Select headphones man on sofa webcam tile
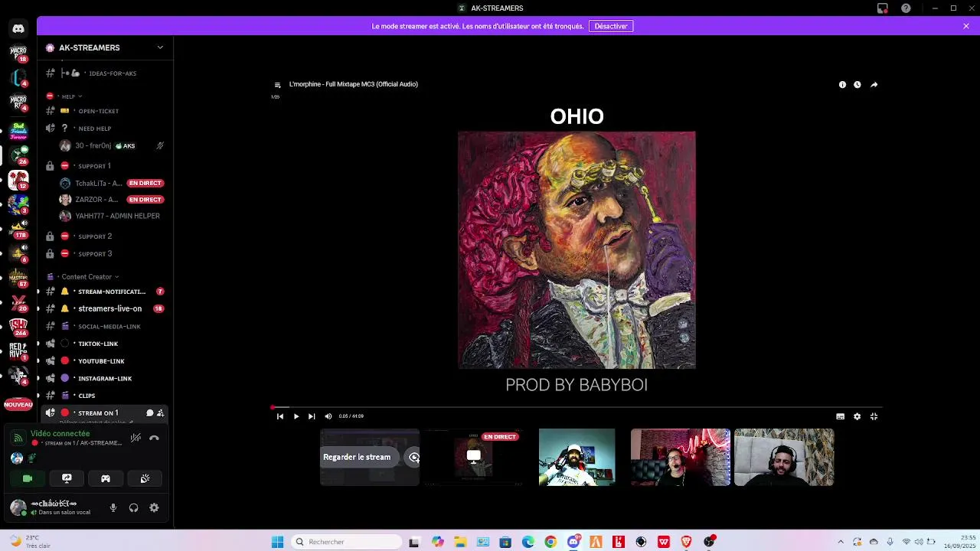 click(x=784, y=458)
